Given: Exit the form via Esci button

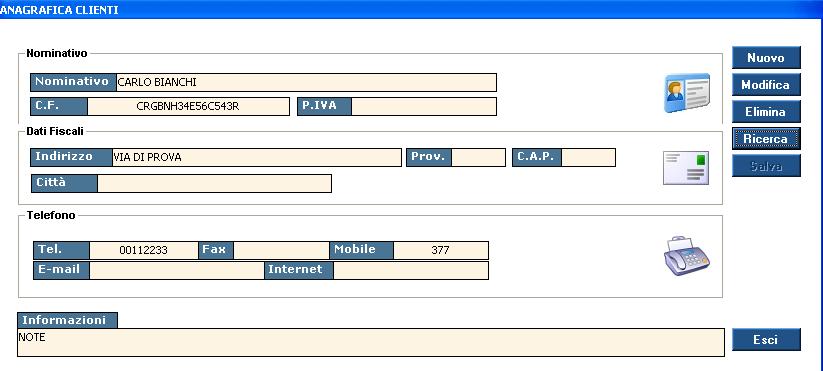Looking at the screenshot, I should point(766,340).
